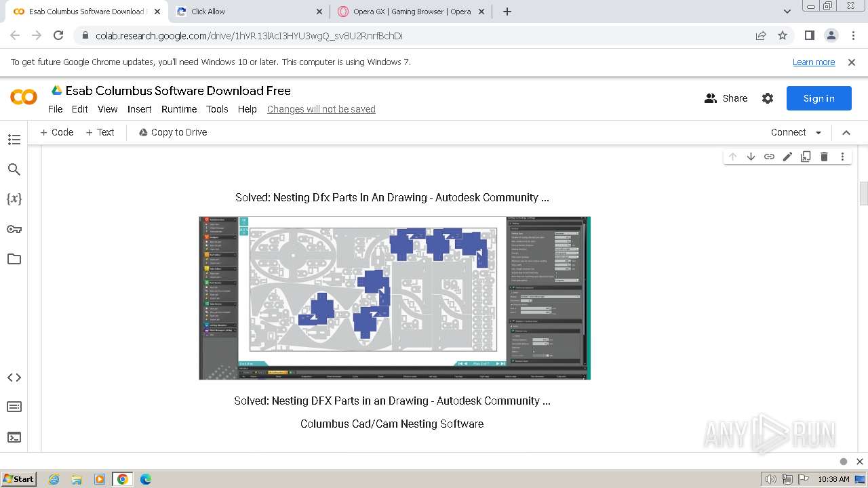The image size is (868, 488).
Task: Open Find and replace search icon
Action: tap(14, 169)
